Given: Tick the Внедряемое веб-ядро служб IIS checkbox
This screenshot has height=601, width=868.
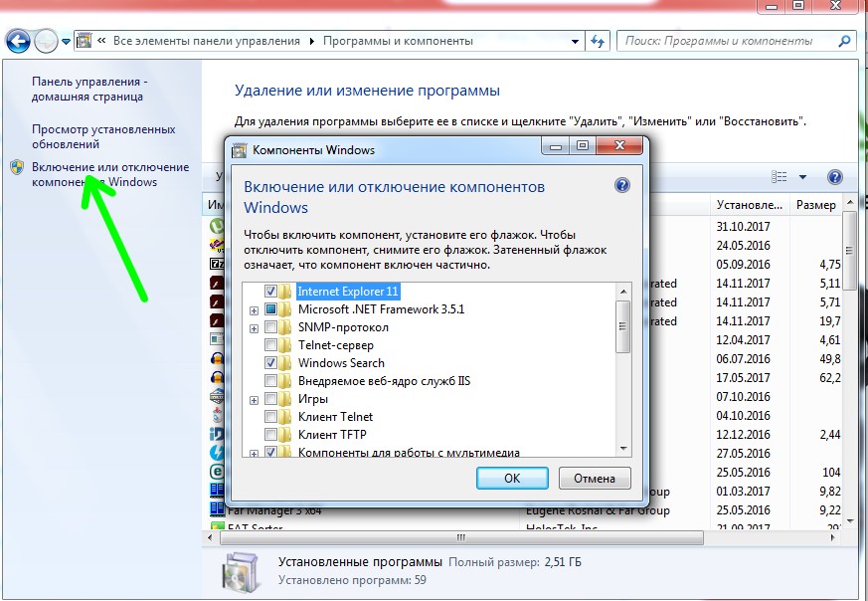Looking at the screenshot, I should (270, 381).
